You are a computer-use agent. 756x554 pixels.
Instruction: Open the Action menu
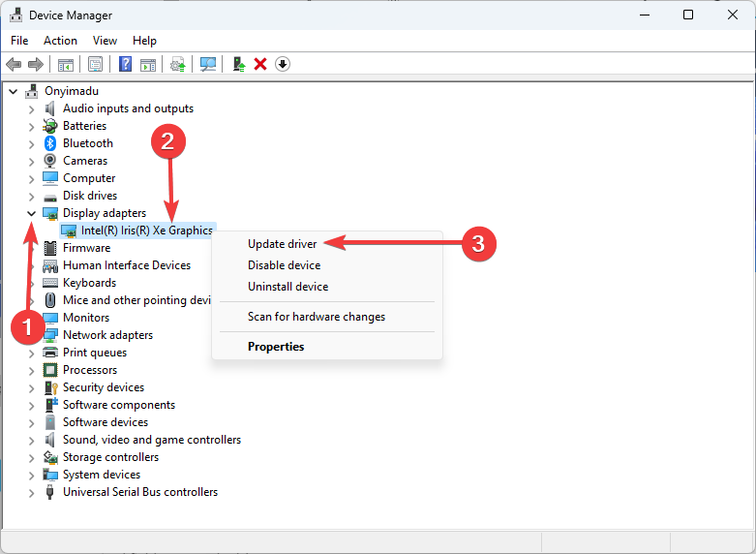(60, 41)
